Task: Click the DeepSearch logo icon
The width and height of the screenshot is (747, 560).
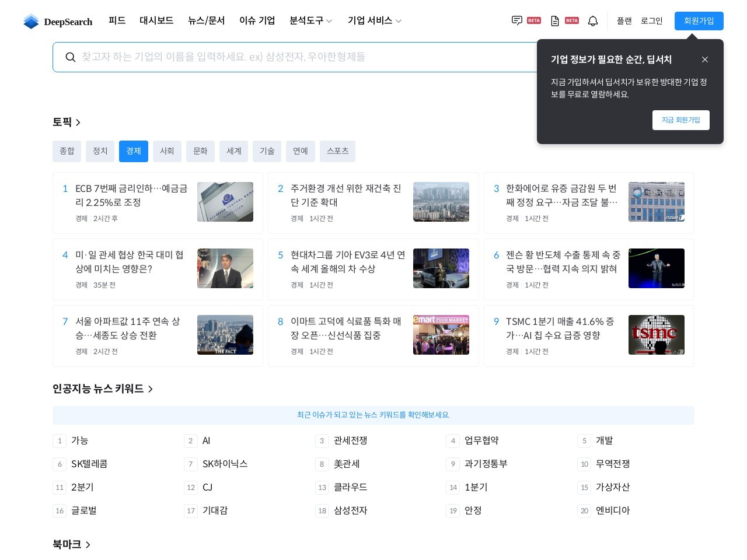Action: click(x=31, y=22)
